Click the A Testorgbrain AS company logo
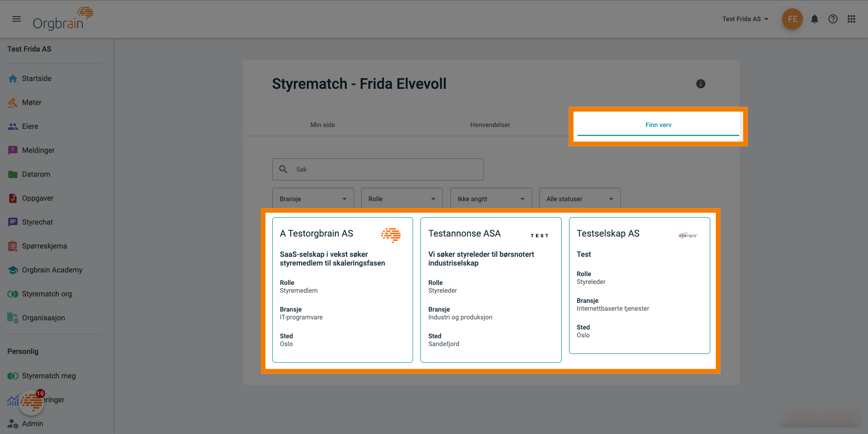Image resolution: width=868 pixels, height=434 pixels. pos(391,235)
